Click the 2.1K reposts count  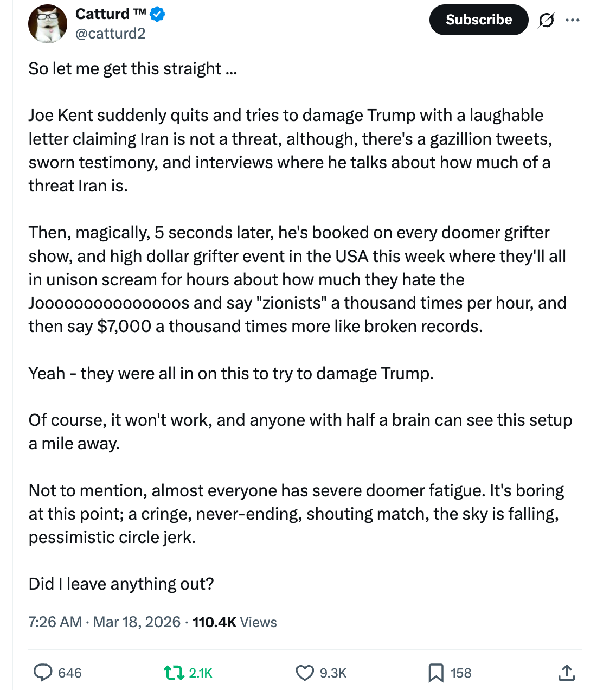pos(201,673)
